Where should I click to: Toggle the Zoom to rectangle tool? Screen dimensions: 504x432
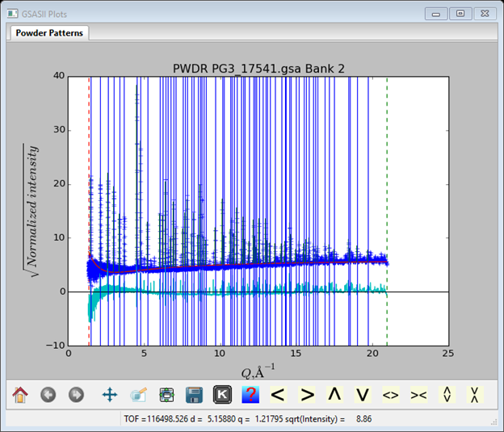click(138, 395)
